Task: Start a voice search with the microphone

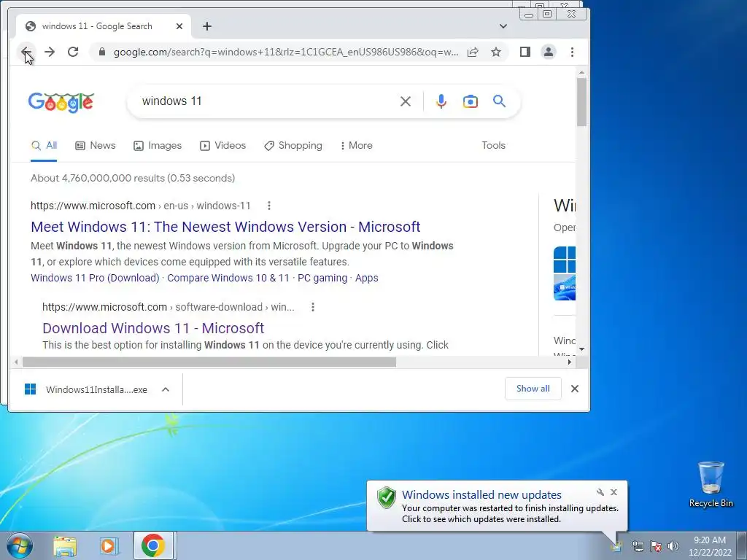Action: (441, 101)
